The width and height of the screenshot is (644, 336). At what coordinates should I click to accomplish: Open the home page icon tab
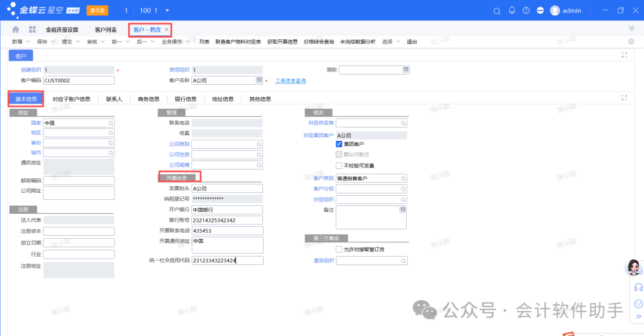[16, 30]
